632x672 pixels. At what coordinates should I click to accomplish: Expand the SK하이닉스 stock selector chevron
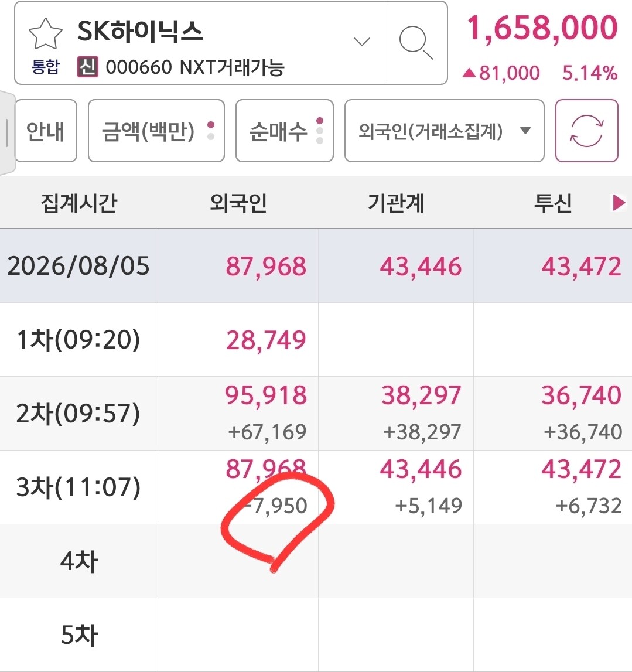(x=361, y=42)
